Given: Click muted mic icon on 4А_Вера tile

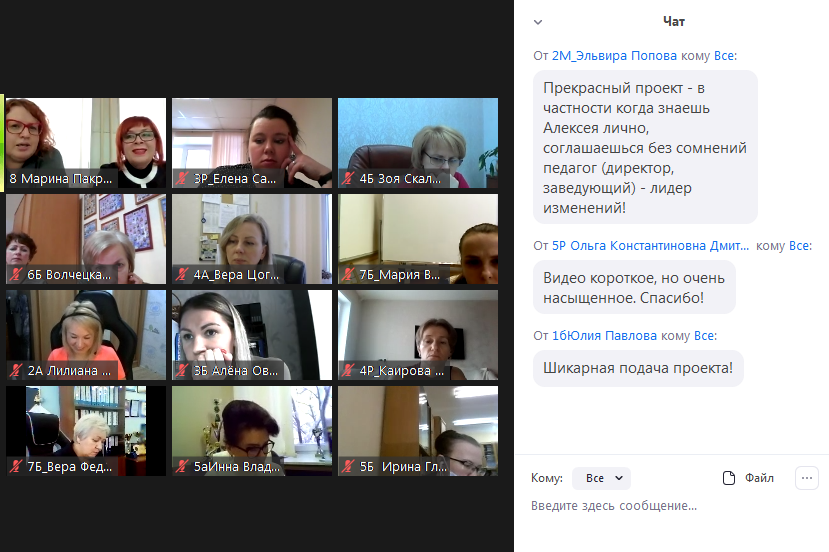Looking at the screenshot, I should [182, 274].
